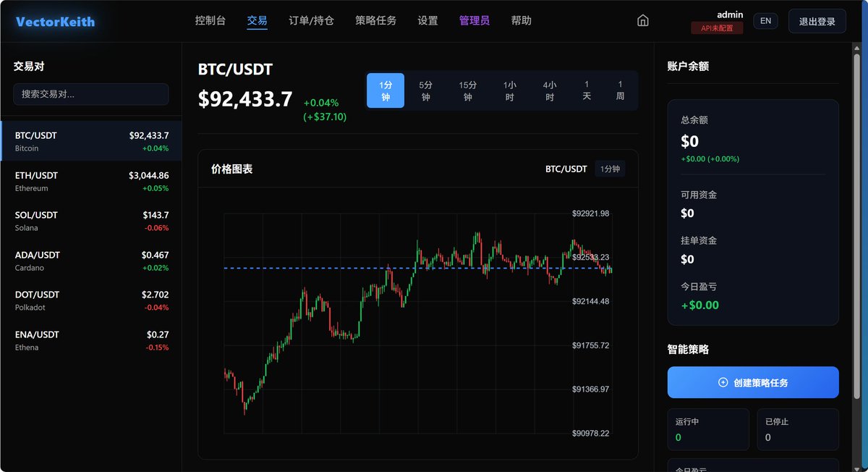Click the $92921.98 axis label
The height and width of the screenshot is (472, 868).
point(590,214)
